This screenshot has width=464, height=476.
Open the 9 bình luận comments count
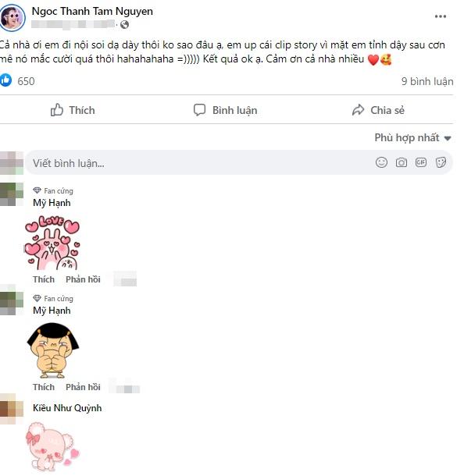(427, 81)
